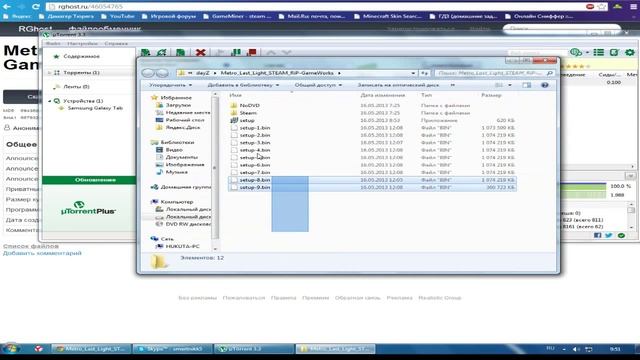The width and height of the screenshot is (640, 360).
Task: Click Create New Torrent icon in uTorrent
Action: point(180,52)
